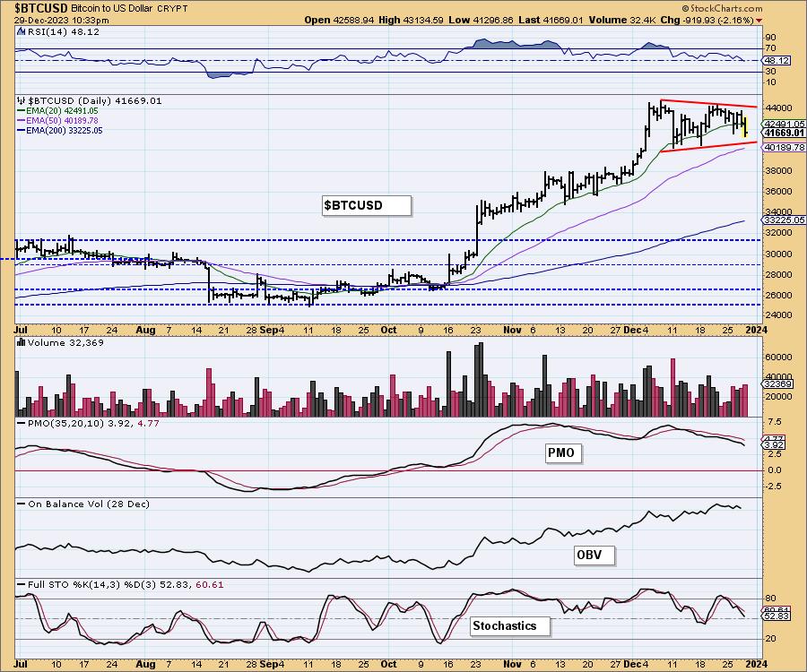Click the Volume 32,369 legend text
The image size is (807, 672).
tap(65, 342)
